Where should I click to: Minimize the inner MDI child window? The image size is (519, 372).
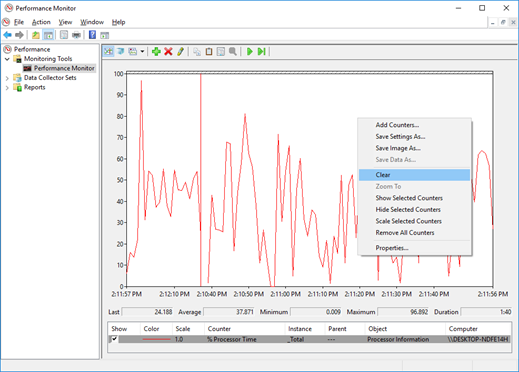(x=492, y=22)
